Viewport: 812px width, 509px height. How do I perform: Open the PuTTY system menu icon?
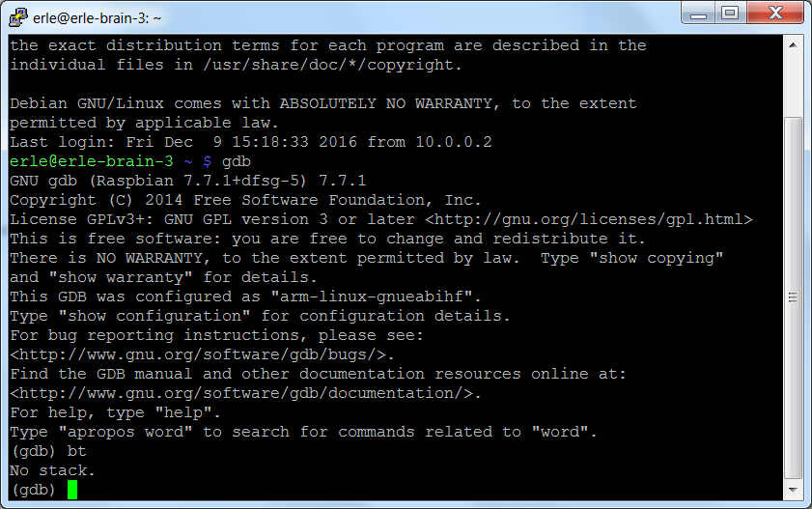[x=17, y=17]
